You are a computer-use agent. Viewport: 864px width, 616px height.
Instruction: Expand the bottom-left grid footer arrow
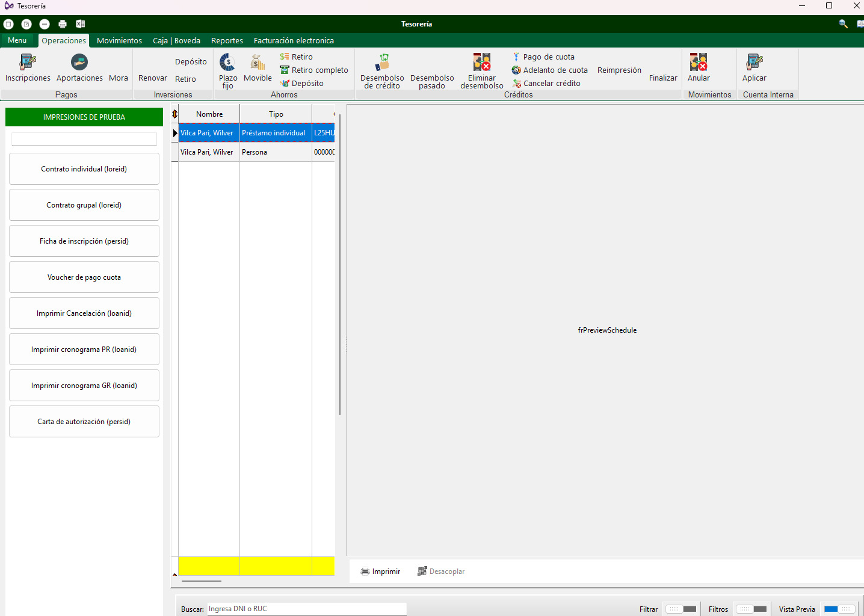coord(174,574)
